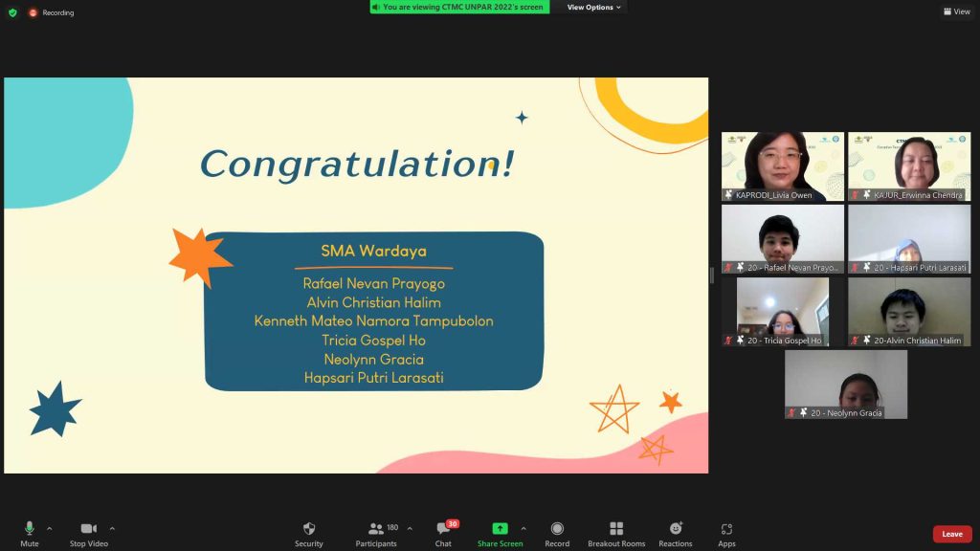Expand video options arrow beside Stop Video
This screenshot has height=551, width=980.
(x=112, y=528)
